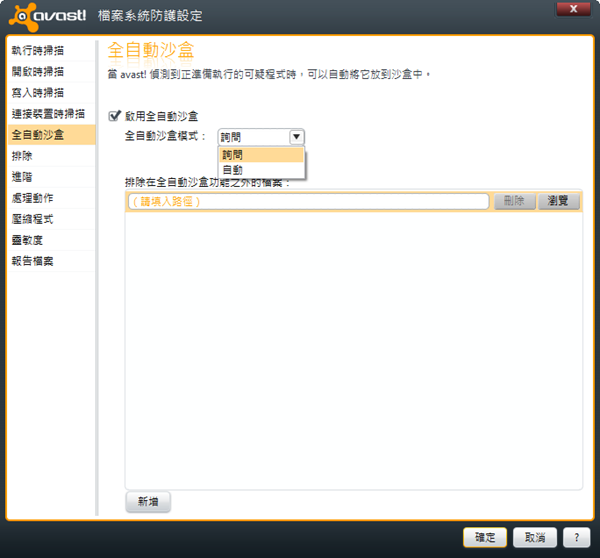This screenshot has height=558, width=600.
Task: Open 開啟時掃描 settings page
Action: [51, 72]
